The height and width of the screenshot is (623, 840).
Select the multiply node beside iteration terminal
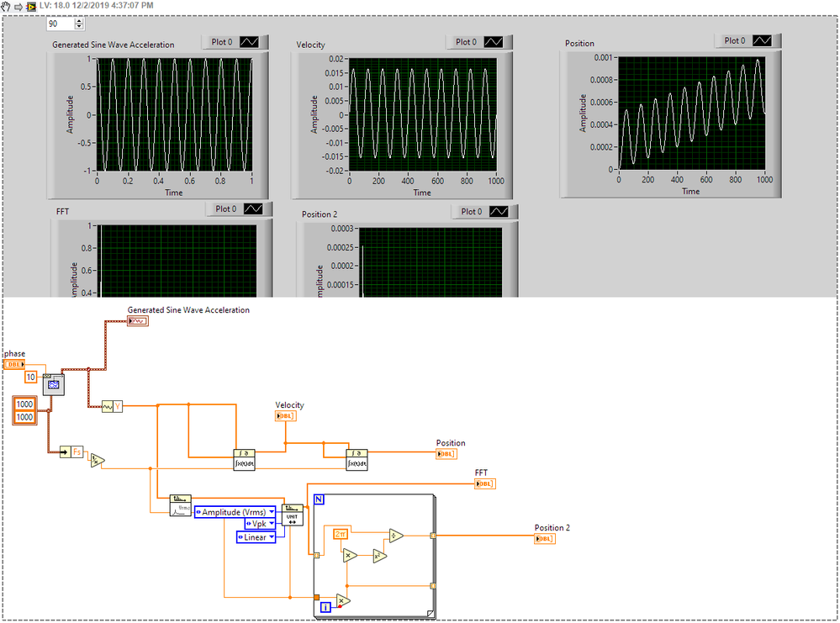tap(343, 600)
